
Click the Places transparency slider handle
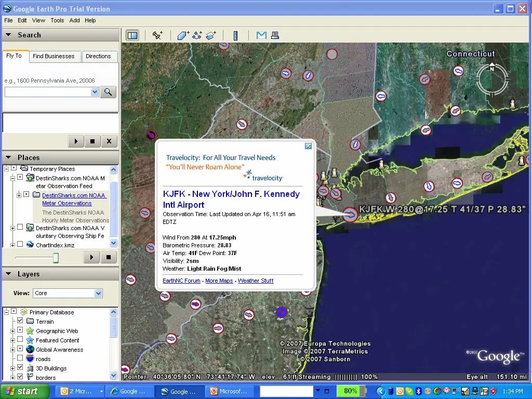pyautogui.click(x=56, y=258)
